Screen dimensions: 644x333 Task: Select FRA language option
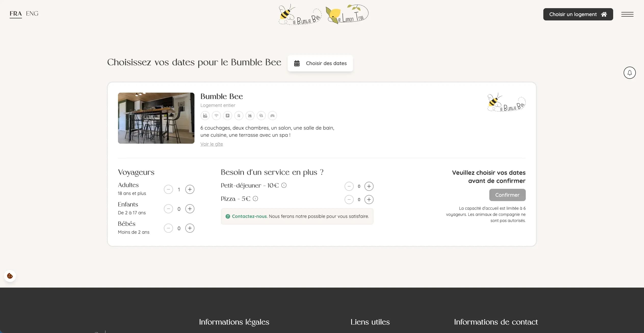click(16, 14)
